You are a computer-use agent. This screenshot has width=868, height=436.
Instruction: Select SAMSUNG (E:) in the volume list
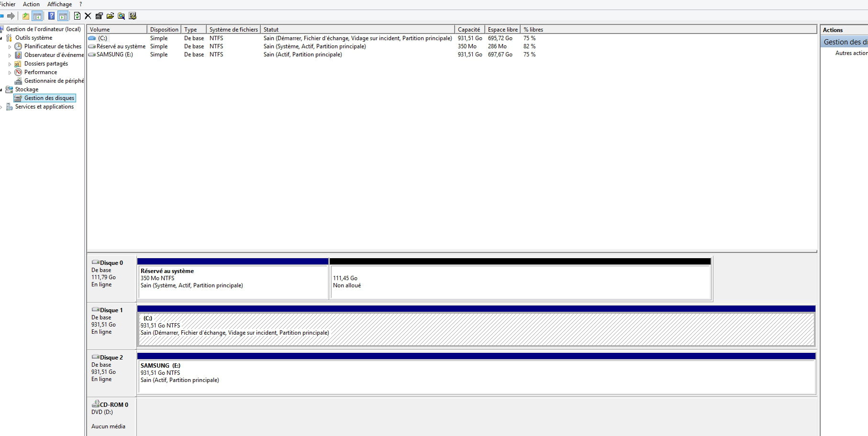pos(115,54)
